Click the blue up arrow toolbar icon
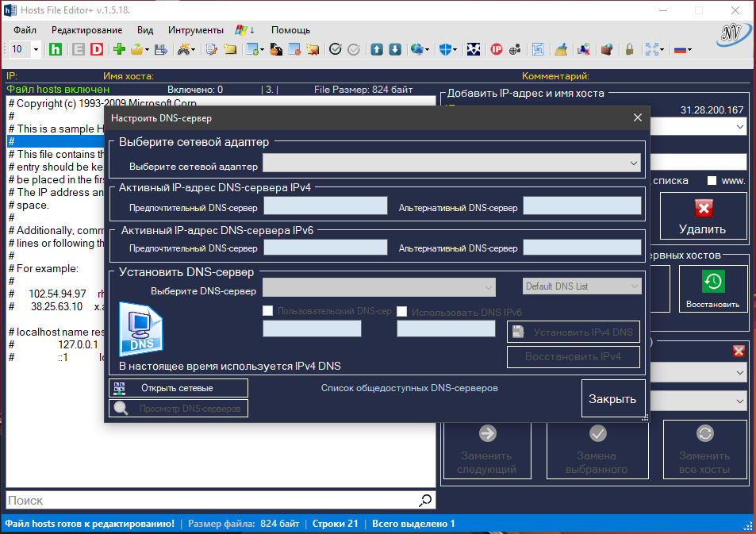The image size is (756, 534). pyautogui.click(x=377, y=49)
